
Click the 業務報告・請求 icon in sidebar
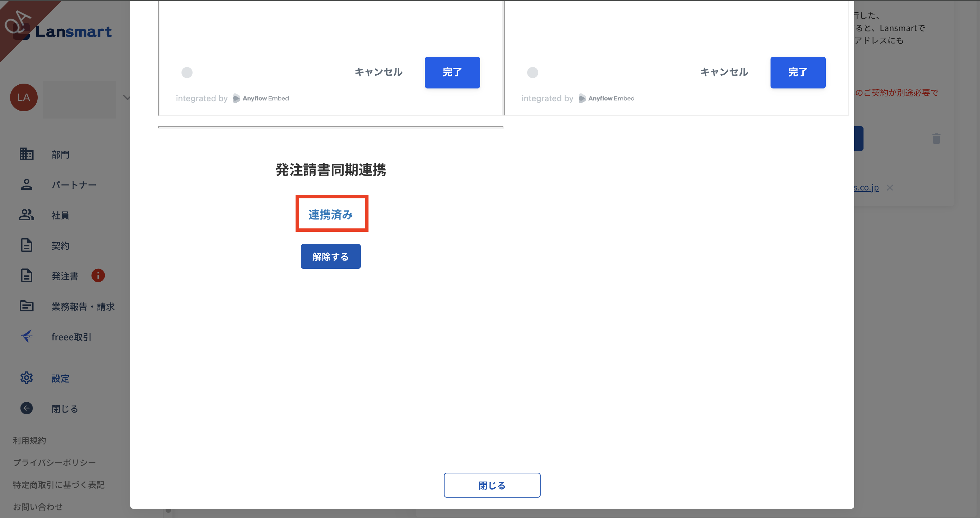[x=26, y=306]
